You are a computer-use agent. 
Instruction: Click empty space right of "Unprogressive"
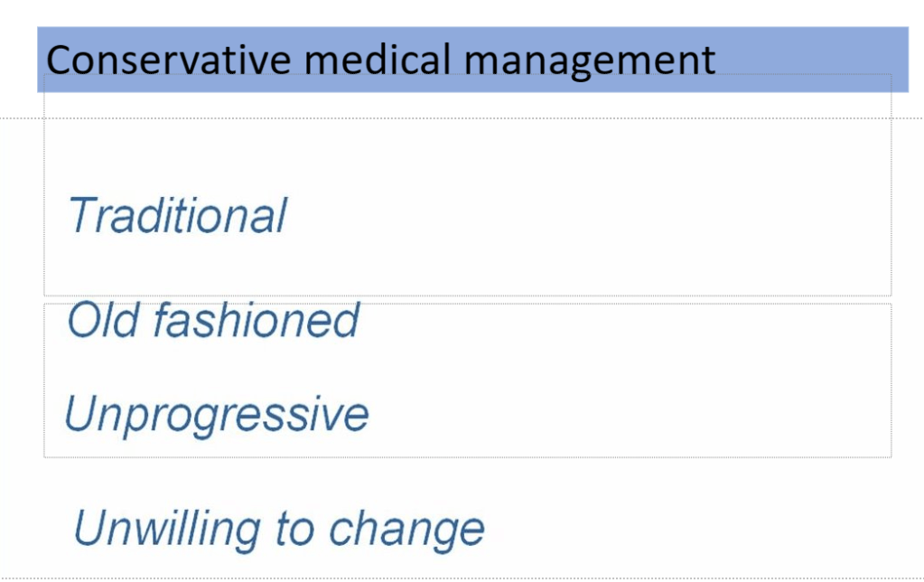[x=632, y=415]
